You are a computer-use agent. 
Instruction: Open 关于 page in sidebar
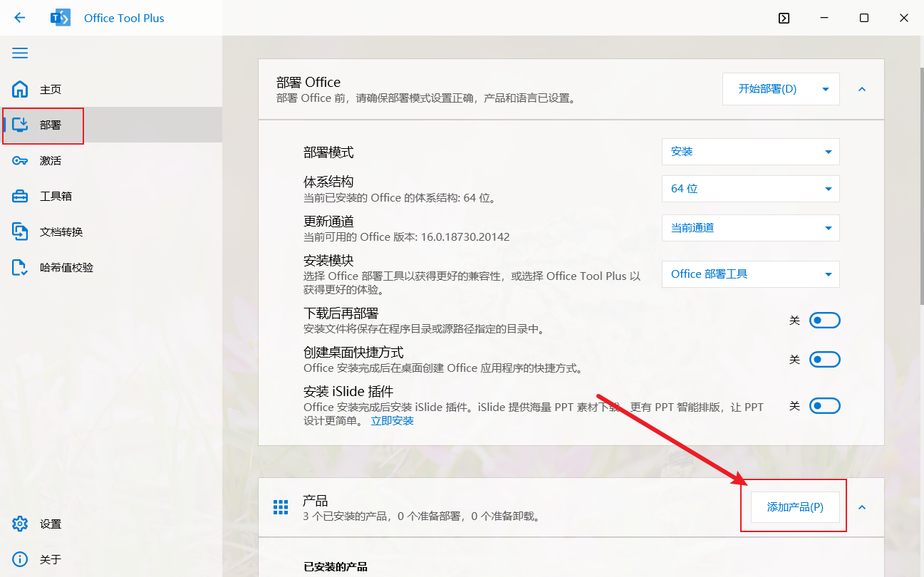[x=111, y=559]
